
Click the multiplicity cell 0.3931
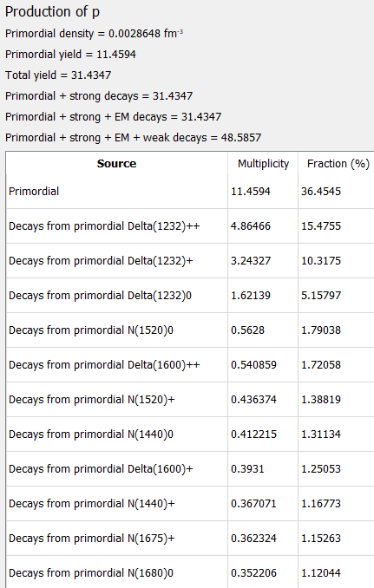click(x=247, y=468)
